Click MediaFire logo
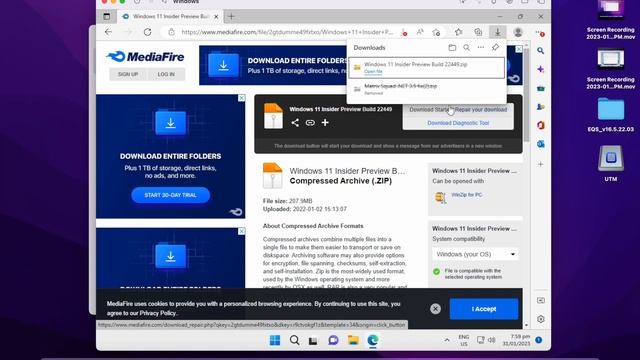The image size is (640, 360). point(145,57)
